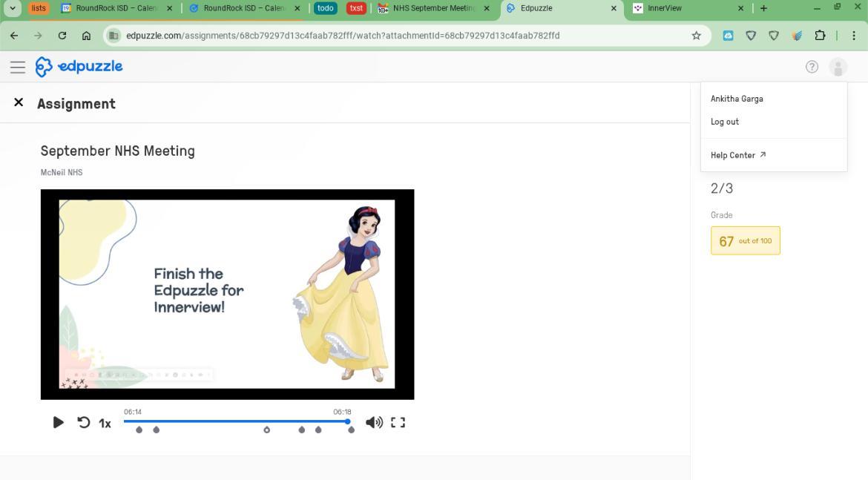Bookmark this page with star icon

(697, 36)
